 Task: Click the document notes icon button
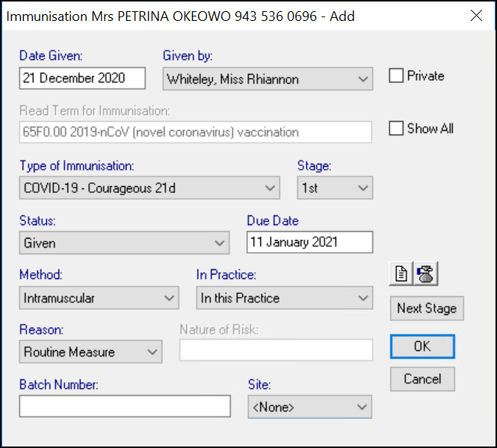401,274
